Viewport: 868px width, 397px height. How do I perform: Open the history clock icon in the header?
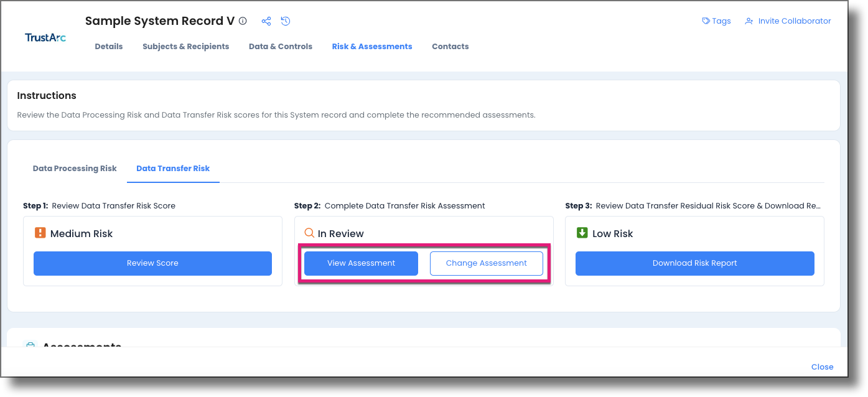pyautogui.click(x=286, y=21)
